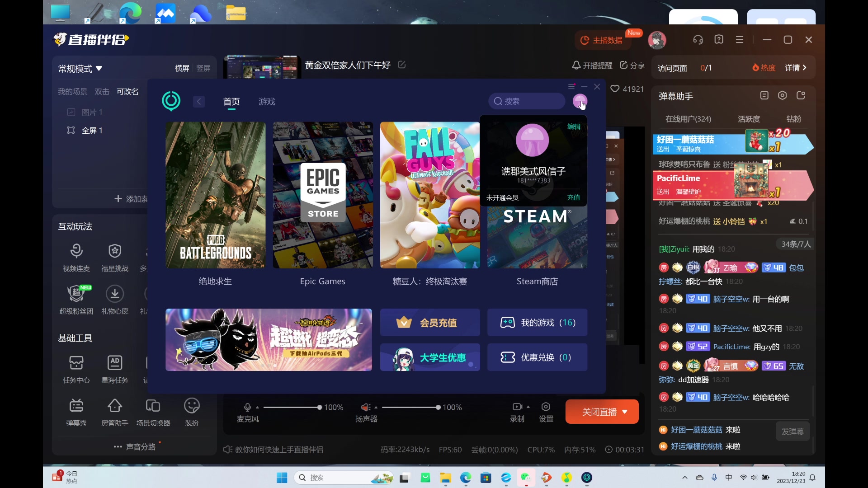The height and width of the screenshot is (488, 868).
Task: Toggle visibility of 图片 1 source
Action: [x=71, y=112]
